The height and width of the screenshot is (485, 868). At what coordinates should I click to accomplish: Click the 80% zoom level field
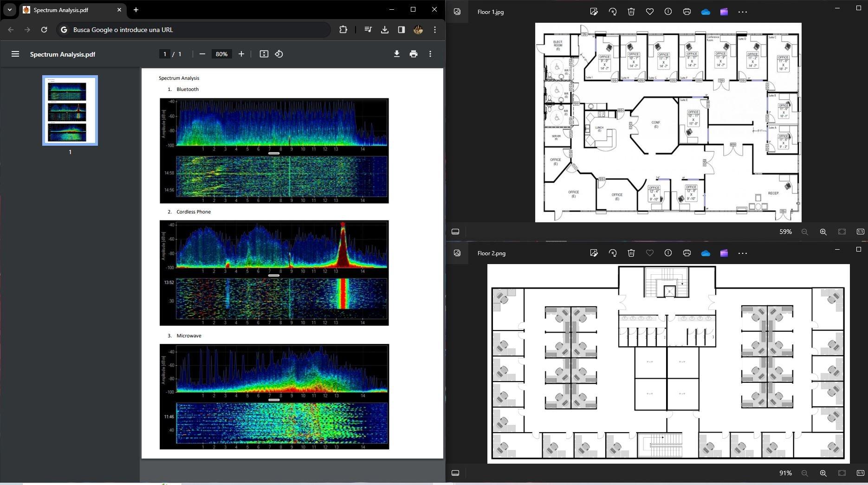221,54
